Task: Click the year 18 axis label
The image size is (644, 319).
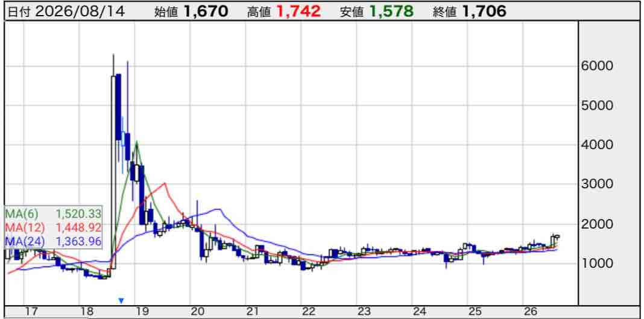Action: point(87,311)
